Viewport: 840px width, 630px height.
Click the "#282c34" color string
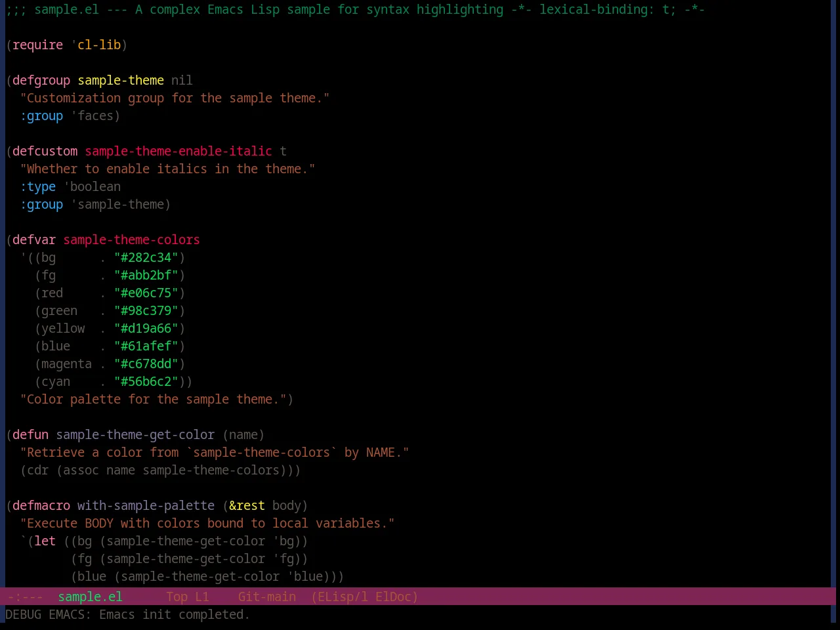146,257
